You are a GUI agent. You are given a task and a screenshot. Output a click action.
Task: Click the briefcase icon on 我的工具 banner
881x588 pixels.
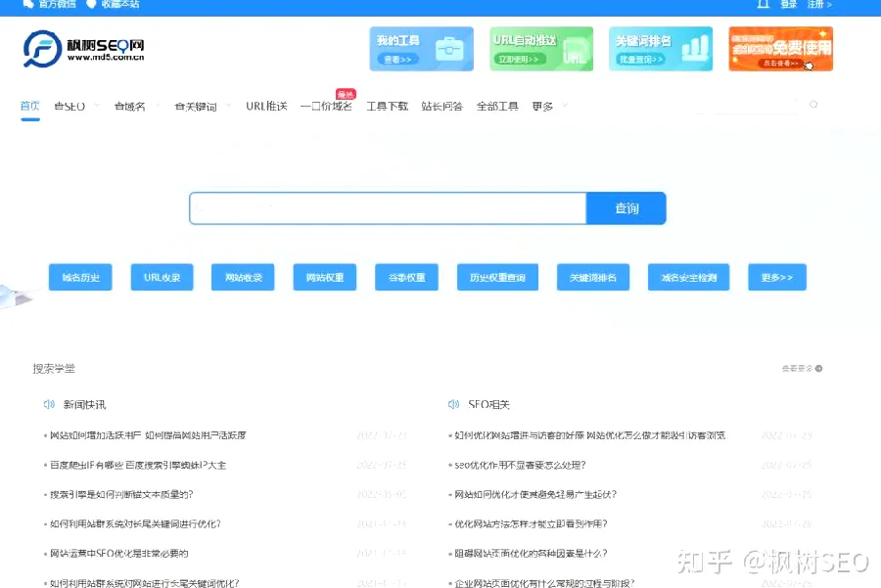click(x=449, y=49)
